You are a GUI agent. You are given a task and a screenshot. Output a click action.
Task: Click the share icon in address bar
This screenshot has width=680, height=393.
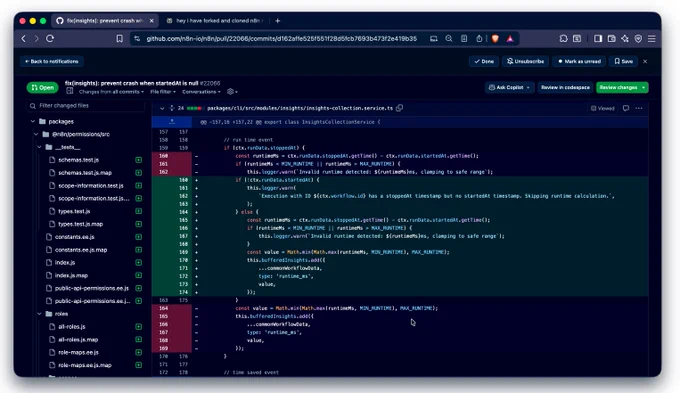[479, 39]
